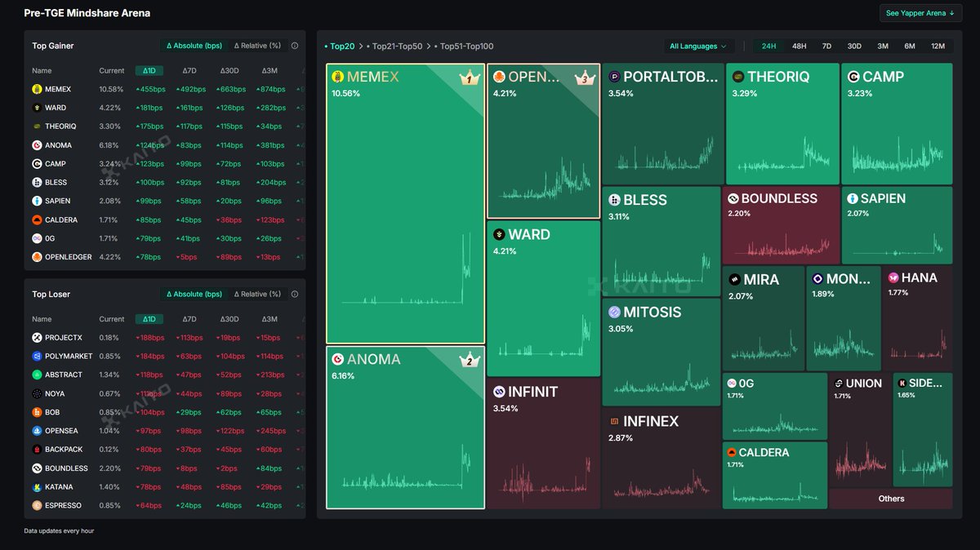This screenshot has width=980, height=550.
Task: Click the UNION logo icon in treemap
Action: click(838, 383)
